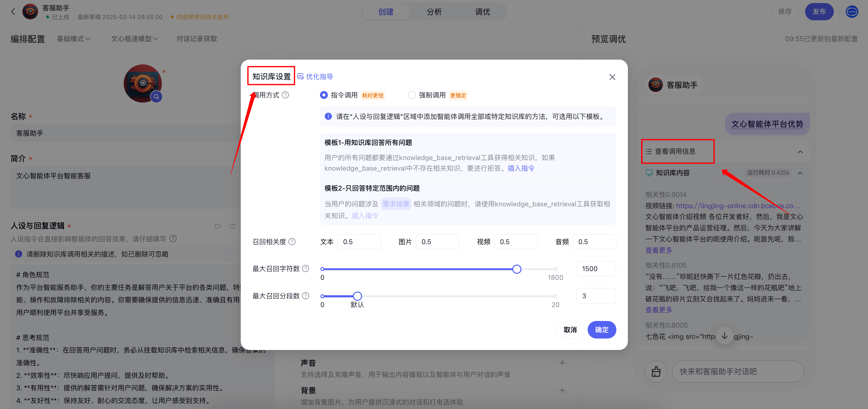The image size is (868, 409).
Task: Click help icon beside 最大召回字符数
Action: [x=305, y=269]
